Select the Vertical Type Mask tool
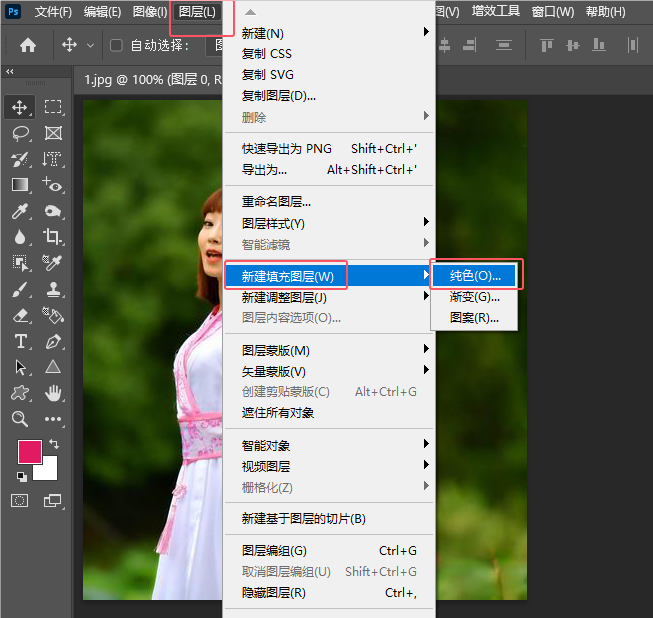The height and width of the screenshot is (618, 653). pos(53,159)
